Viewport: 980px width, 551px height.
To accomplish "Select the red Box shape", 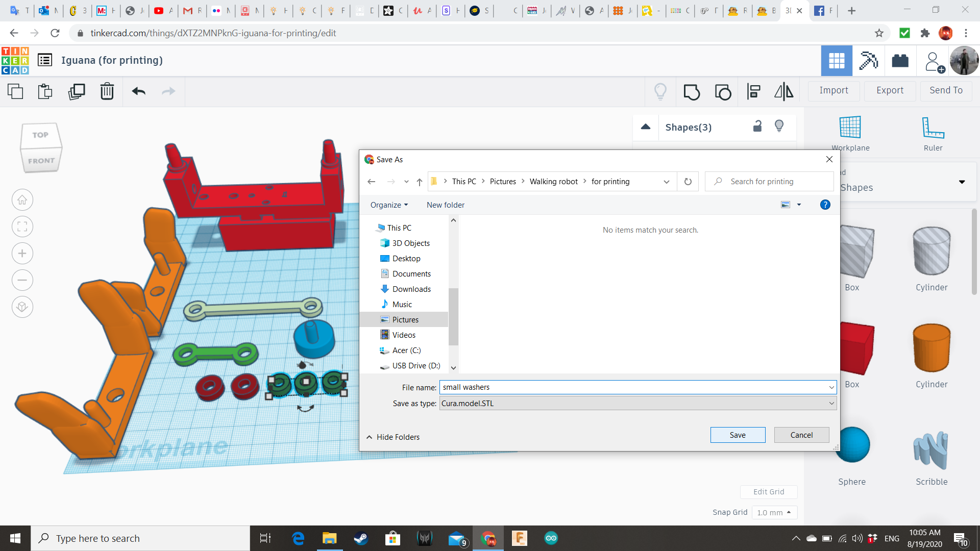I will (x=856, y=348).
